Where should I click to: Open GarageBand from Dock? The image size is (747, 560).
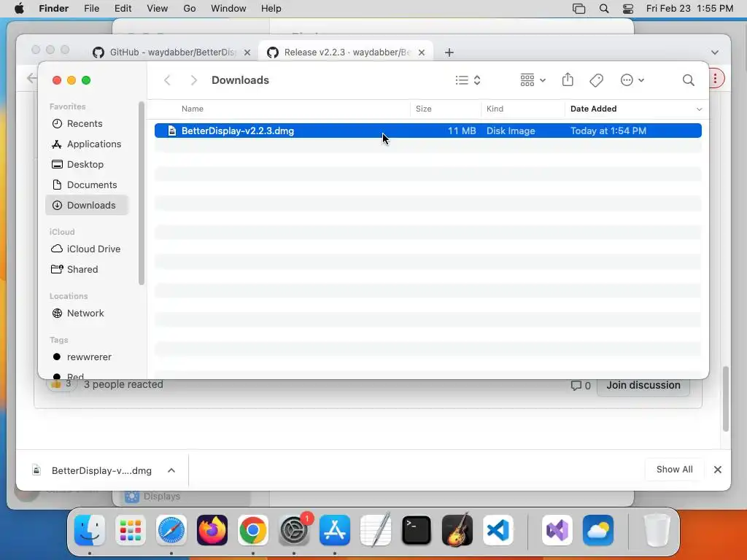[x=457, y=530]
